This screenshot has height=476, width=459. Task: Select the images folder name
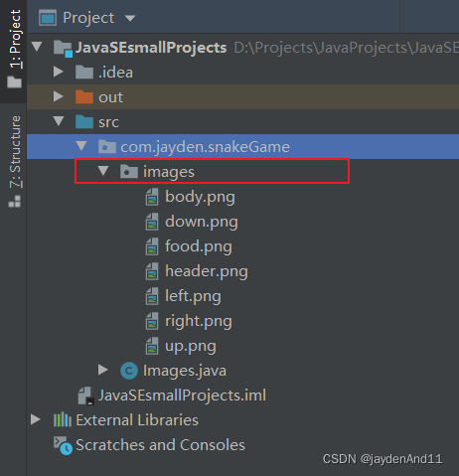[169, 172]
